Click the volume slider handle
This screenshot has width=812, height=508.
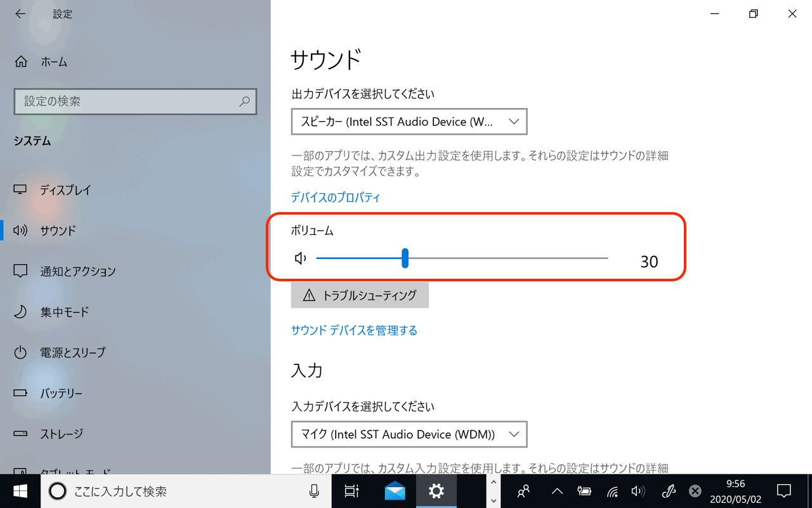(405, 258)
